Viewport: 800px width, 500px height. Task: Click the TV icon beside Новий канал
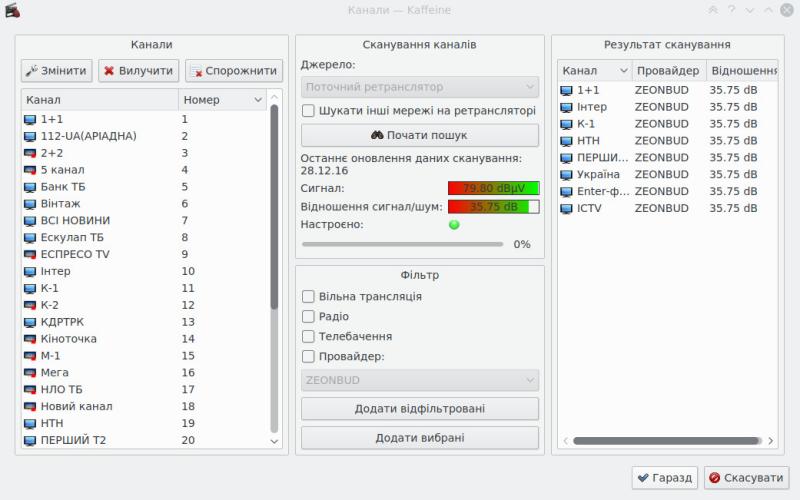pyautogui.click(x=29, y=407)
